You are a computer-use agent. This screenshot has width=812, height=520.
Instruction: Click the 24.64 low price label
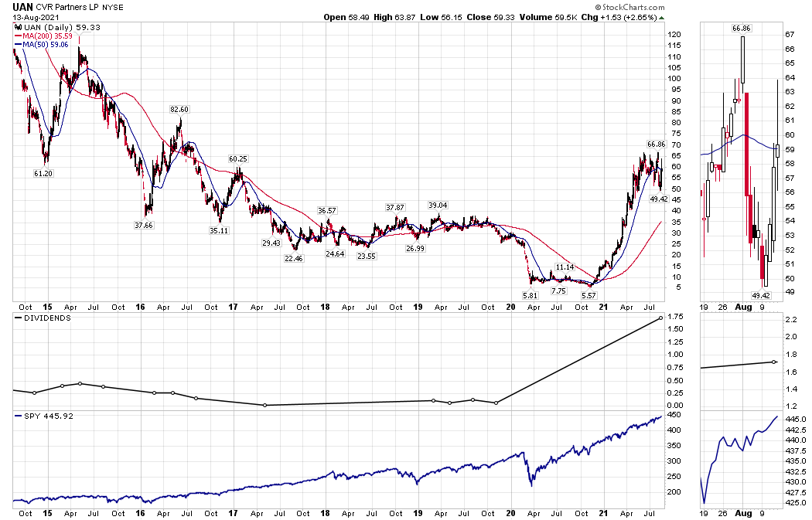point(335,253)
